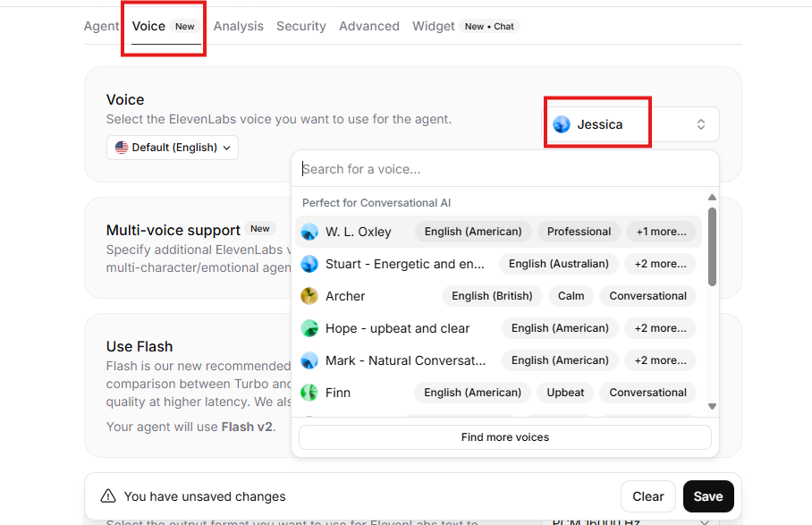Click Mark's avatar icon

[x=309, y=360]
